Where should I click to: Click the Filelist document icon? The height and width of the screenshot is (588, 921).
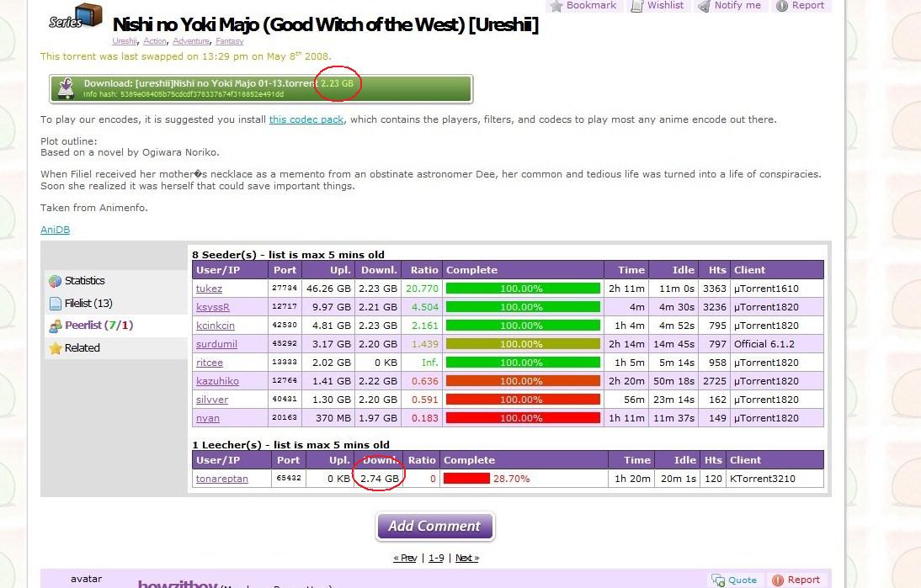click(56, 304)
